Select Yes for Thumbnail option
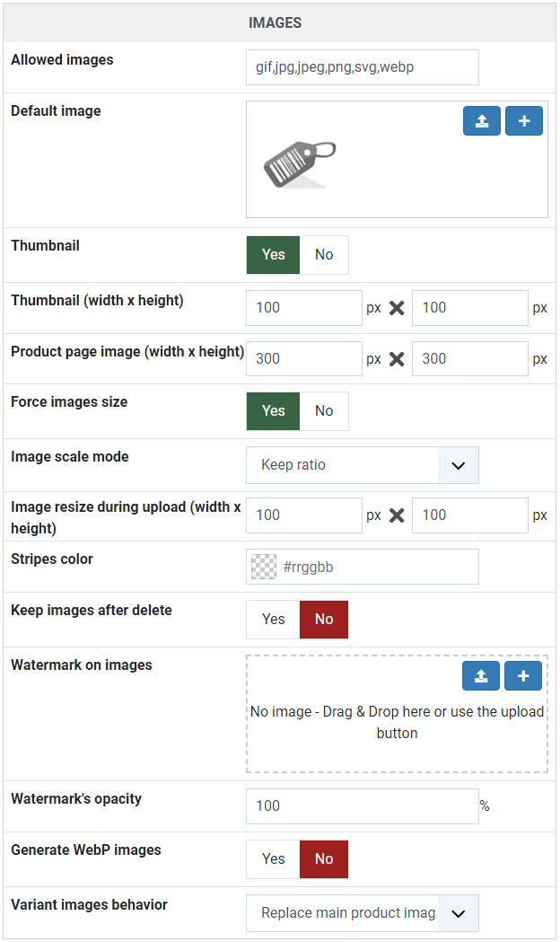This screenshot has width=560, height=942. coord(273,255)
